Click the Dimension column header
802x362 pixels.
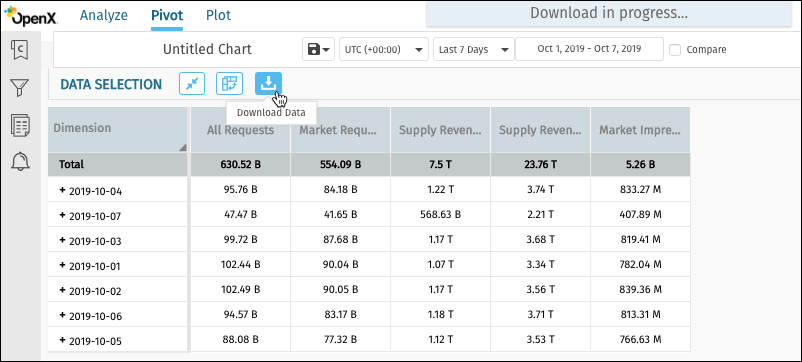(118, 129)
